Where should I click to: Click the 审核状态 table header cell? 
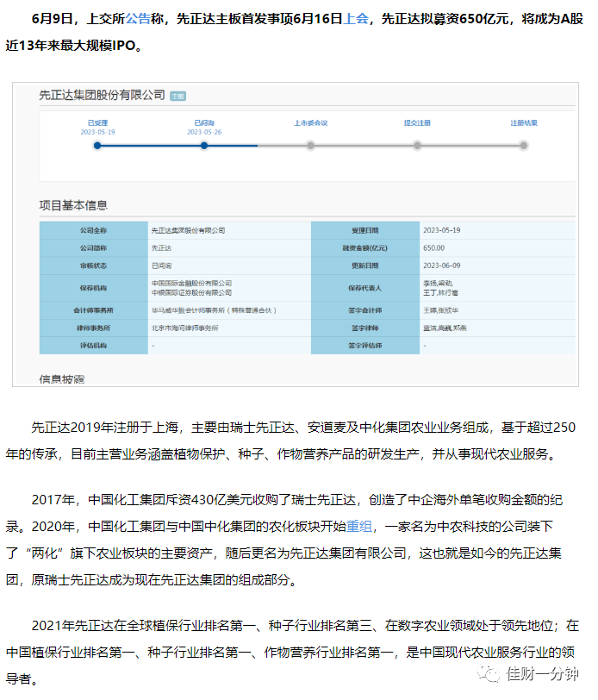(x=94, y=266)
